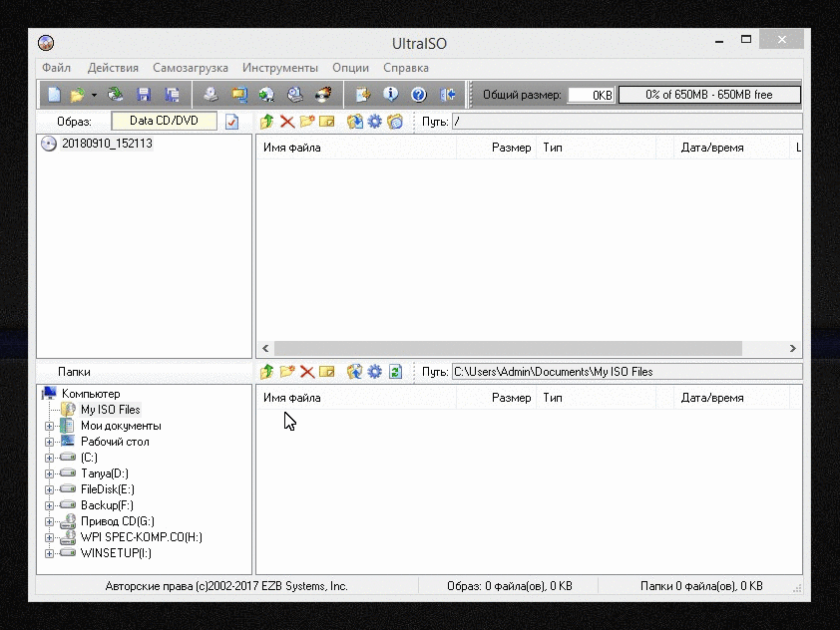Click New folder icon in local toolbar
The width and height of the screenshot is (840, 630).
[287, 372]
